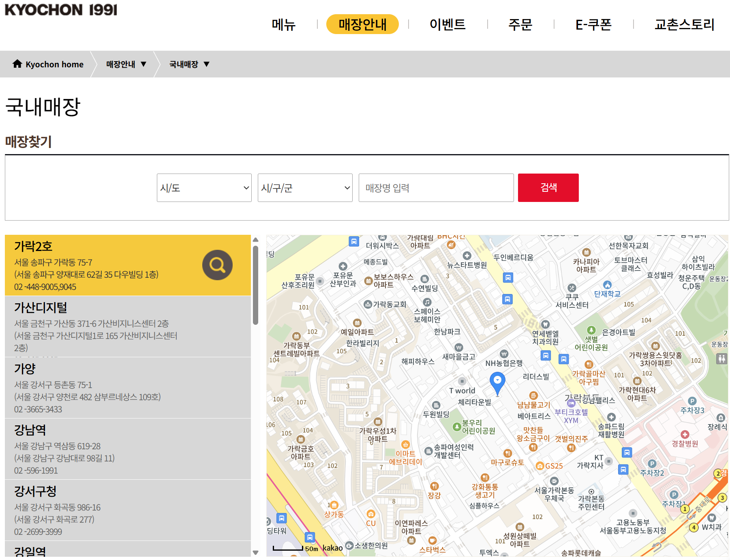Go to the 주문 navigation item
This screenshot has width=730, height=560.
tap(520, 24)
